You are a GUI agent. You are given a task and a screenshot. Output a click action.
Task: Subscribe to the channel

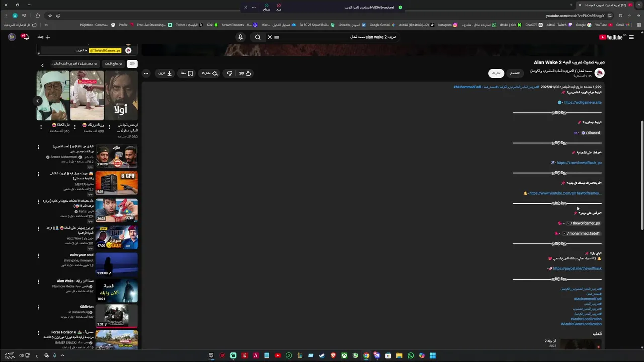[x=496, y=73]
